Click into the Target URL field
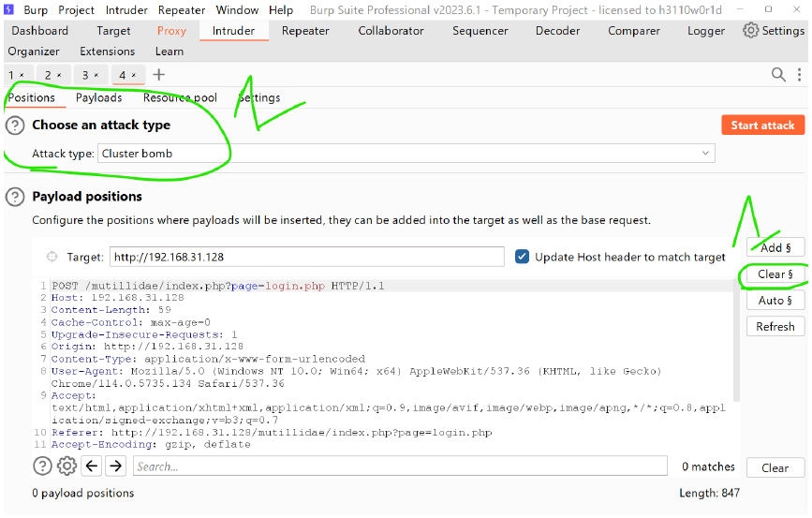This screenshot has height=518, width=812. (306, 257)
